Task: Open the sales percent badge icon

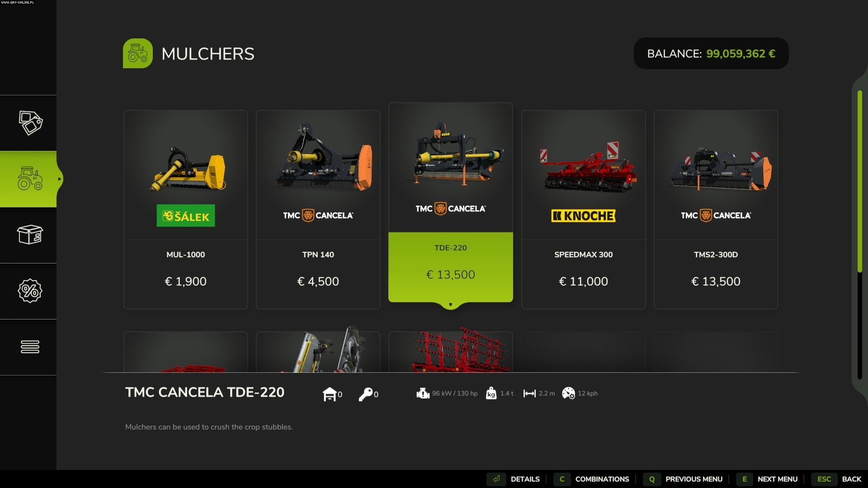Action: 30,291
